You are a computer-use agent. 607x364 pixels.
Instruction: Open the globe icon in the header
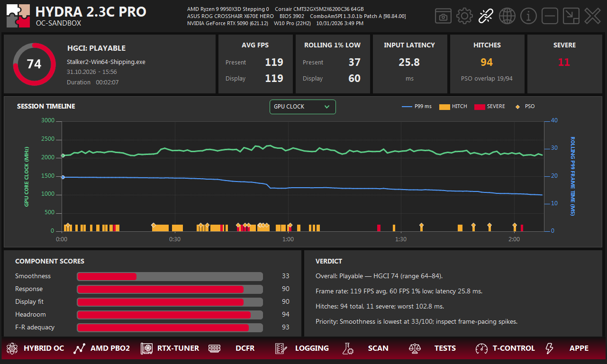[x=507, y=16]
